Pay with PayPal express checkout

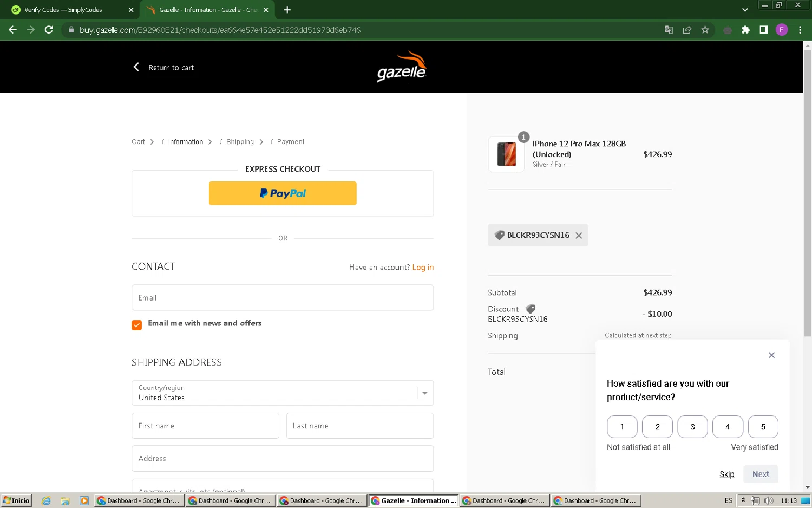pyautogui.click(x=283, y=193)
